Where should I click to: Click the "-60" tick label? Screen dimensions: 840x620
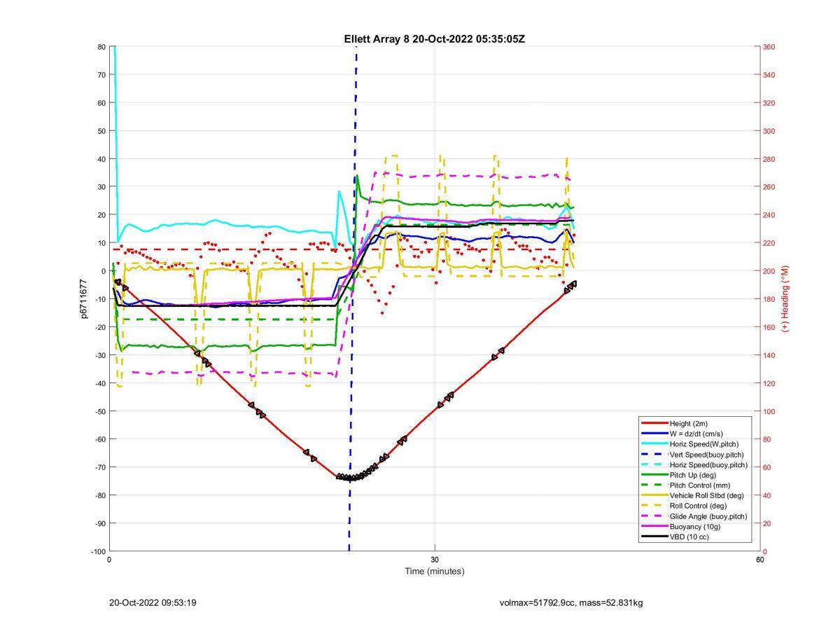click(101, 439)
